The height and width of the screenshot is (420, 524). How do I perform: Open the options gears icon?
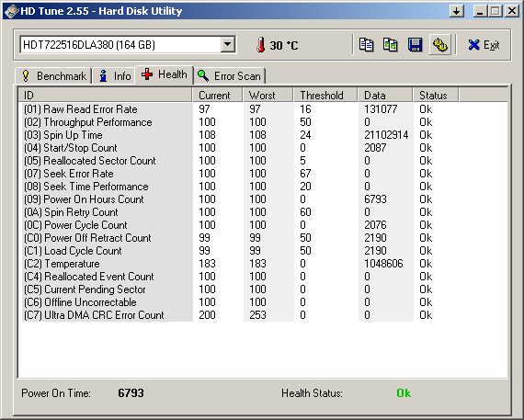(439, 44)
